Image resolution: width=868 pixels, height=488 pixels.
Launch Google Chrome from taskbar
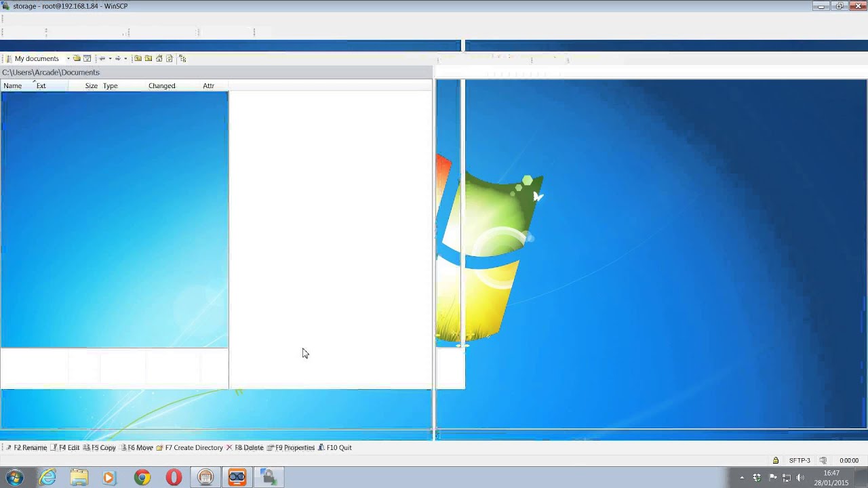pyautogui.click(x=142, y=477)
